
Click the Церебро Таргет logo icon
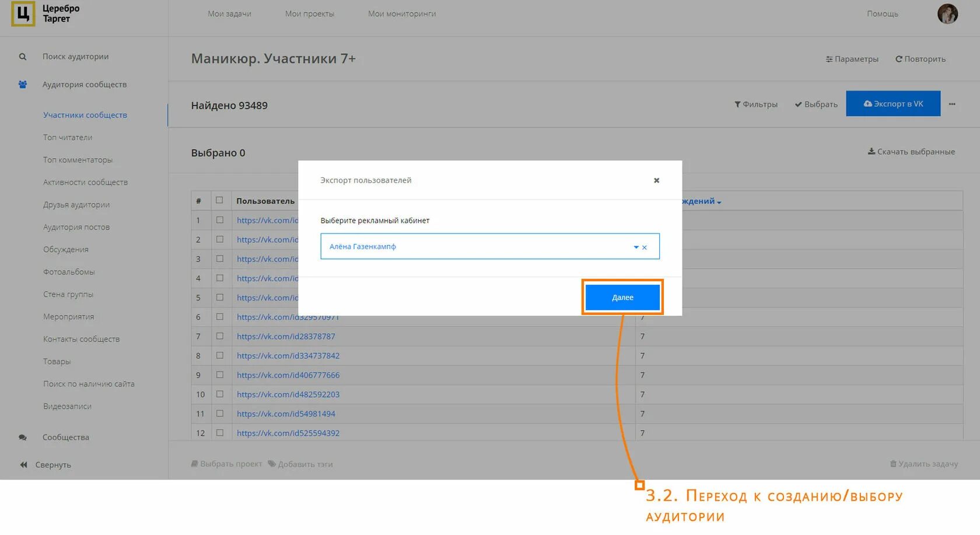23,14
